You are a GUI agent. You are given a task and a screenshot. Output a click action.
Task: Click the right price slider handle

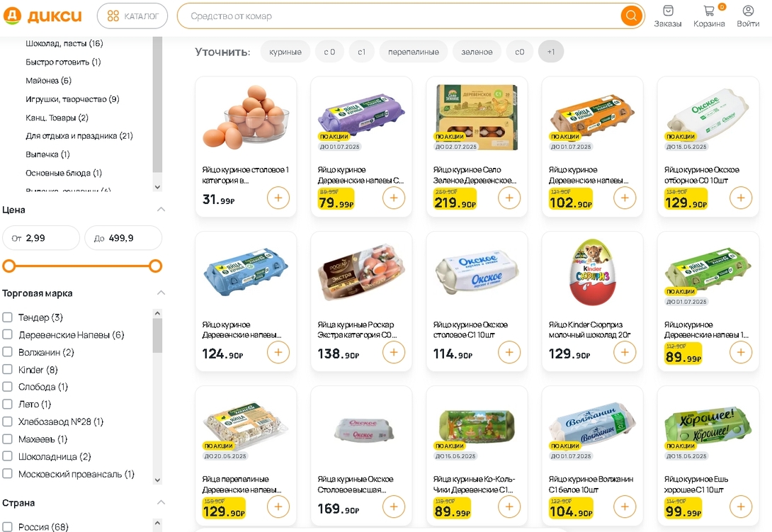pos(156,266)
